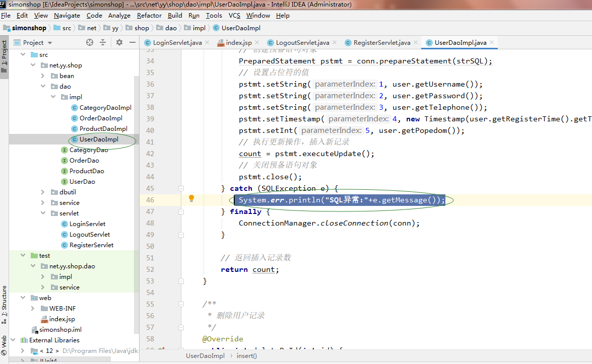
Task: Toggle code fold marker at line 45
Action: 181,188
